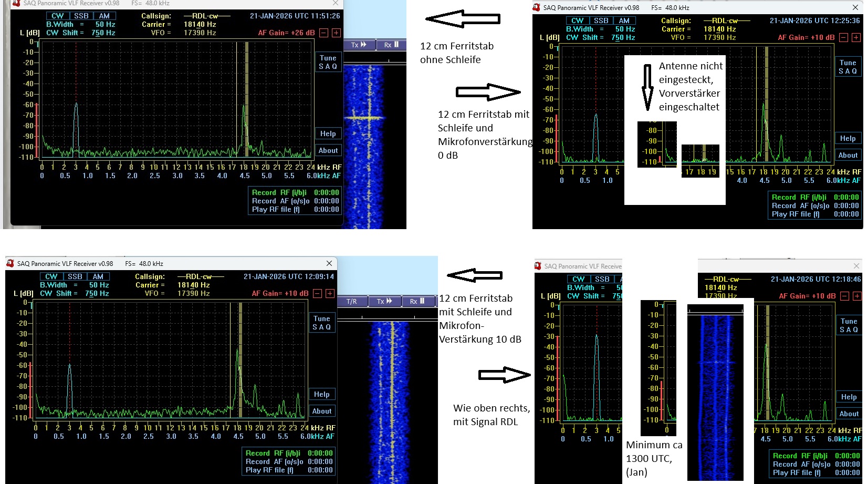The height and width of the screenshot is (484, 868).
Task: Switch to AM mode in 12:09:14 window
Action: click(x=98, y=276)
